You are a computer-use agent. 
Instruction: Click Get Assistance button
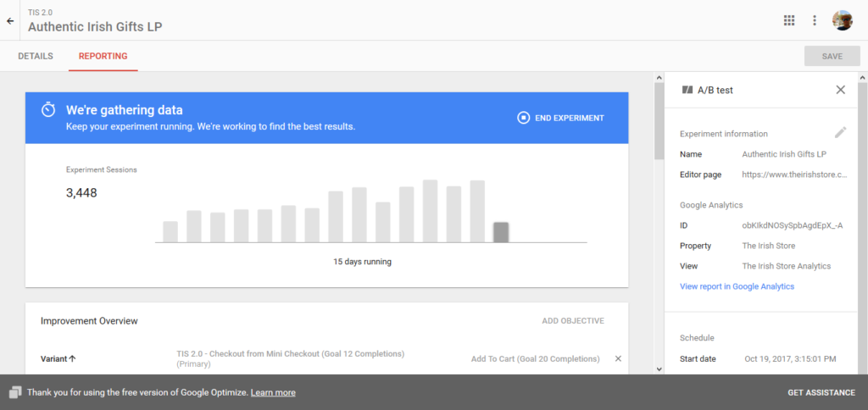click(x=821, y=392)
